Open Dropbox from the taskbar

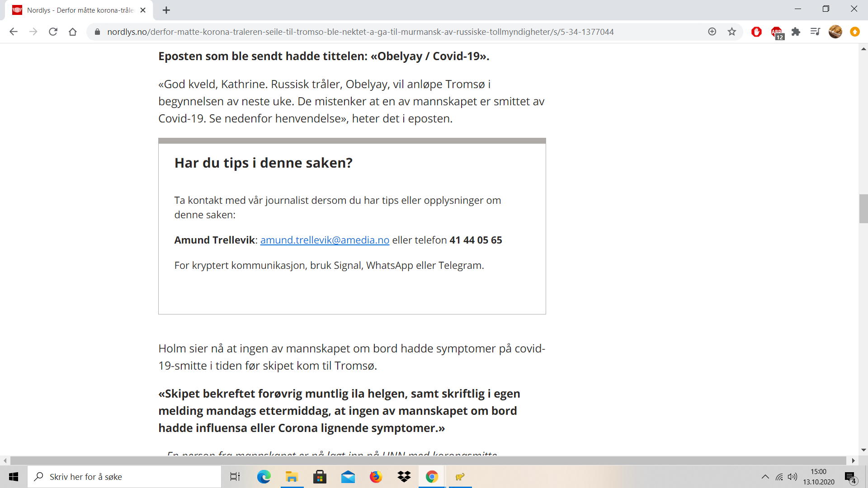(x=404, y=477)
